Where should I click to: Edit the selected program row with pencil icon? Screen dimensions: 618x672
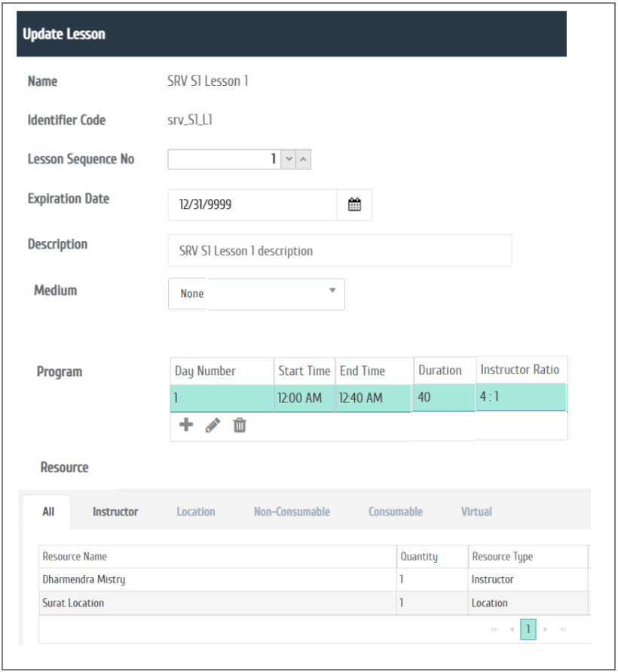(213, 426)
